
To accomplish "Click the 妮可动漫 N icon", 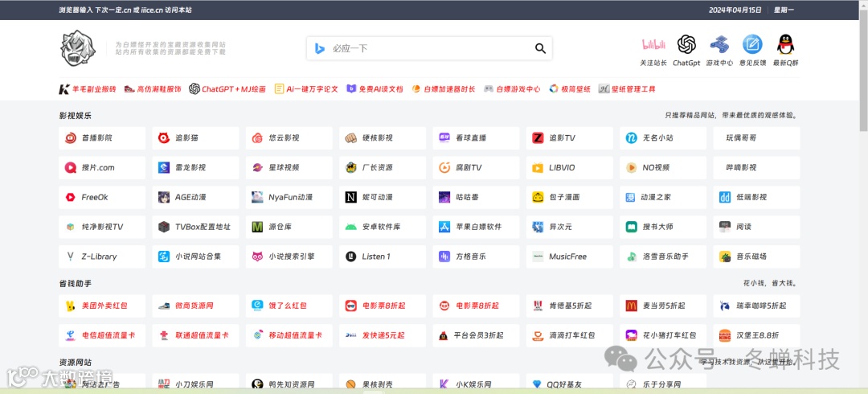I will pos(351,197).
